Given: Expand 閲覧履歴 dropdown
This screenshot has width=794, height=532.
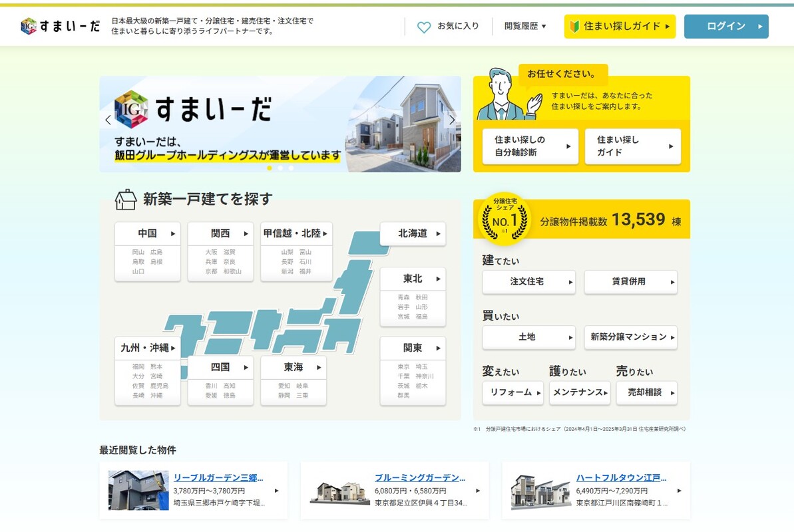Looking at the screenshot, I should tap(525, 26).
